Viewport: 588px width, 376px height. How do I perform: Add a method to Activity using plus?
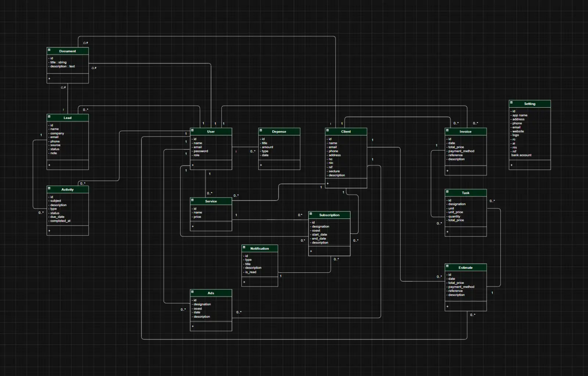tap(49, 231)
